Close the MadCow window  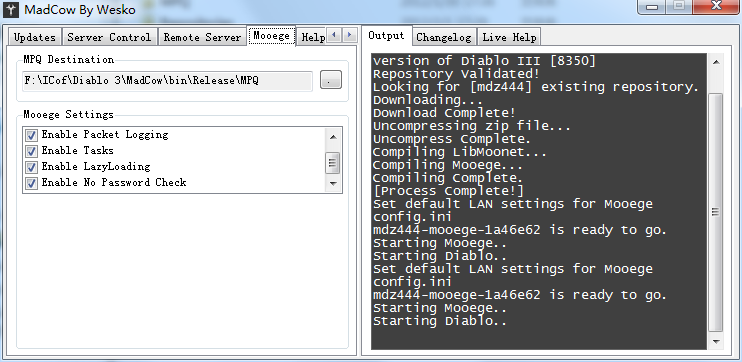click(x=716, y=6)
